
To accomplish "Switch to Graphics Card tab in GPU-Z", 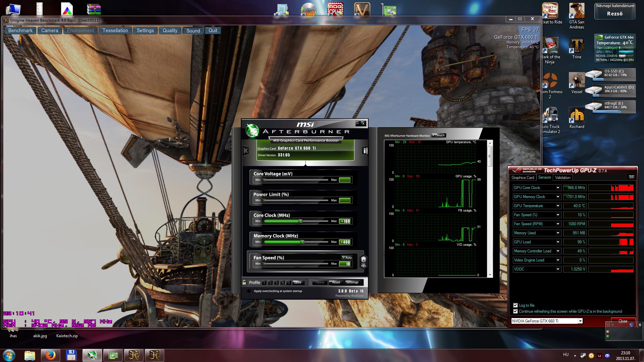I will point(523,178).
